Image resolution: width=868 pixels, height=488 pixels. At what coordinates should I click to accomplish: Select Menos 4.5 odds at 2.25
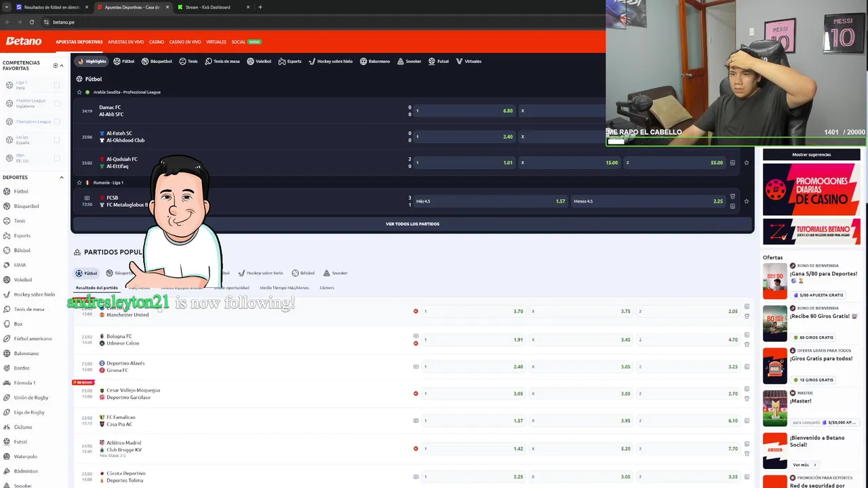coord(648,201)
